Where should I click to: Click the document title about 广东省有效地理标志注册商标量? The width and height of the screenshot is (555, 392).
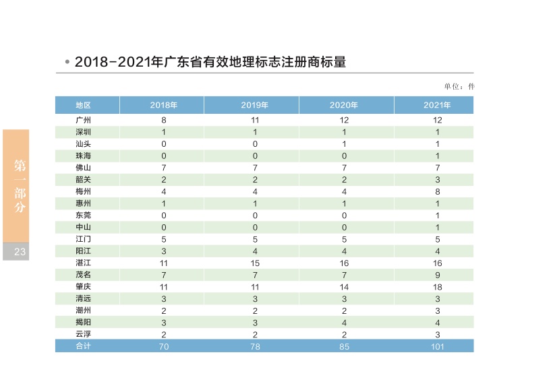[x=210, y=62]
